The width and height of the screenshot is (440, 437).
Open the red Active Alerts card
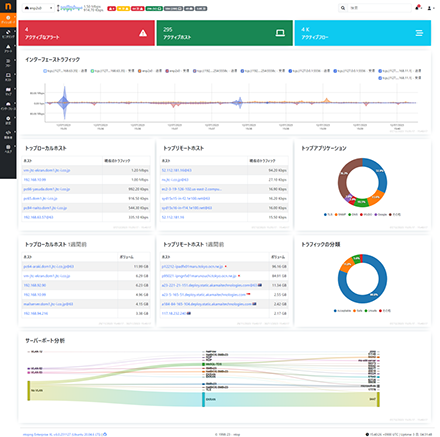point(87,33)
